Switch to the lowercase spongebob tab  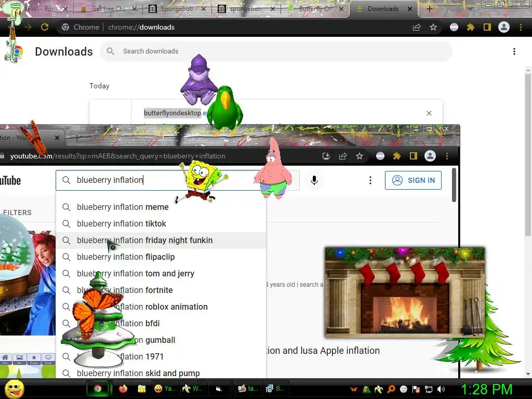pyautogui.click(x=246, y=9)
